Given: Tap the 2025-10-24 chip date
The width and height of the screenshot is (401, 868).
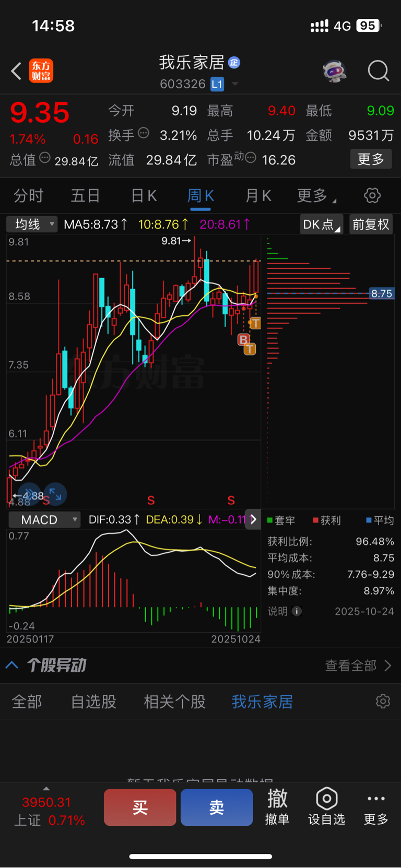Looking at the screenshot, I should [x=364, y=611].
